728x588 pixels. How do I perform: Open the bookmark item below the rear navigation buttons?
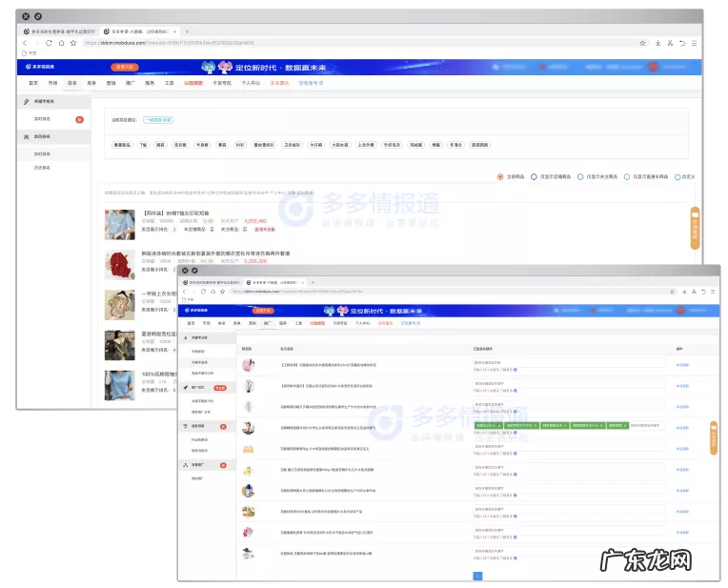[30, 53]
